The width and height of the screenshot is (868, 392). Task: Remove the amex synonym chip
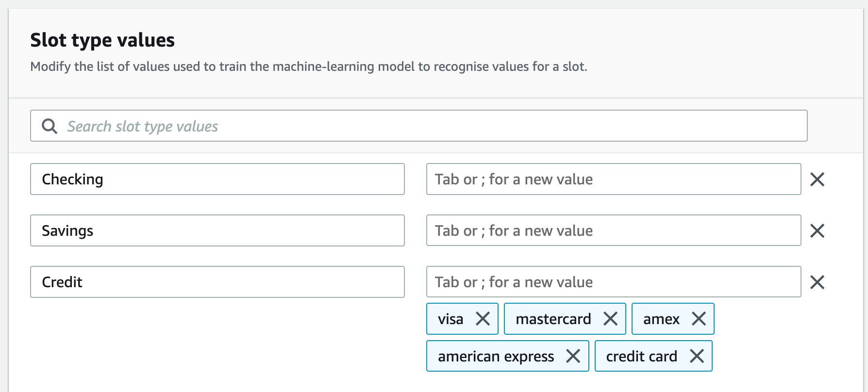[x=699, y=319]
